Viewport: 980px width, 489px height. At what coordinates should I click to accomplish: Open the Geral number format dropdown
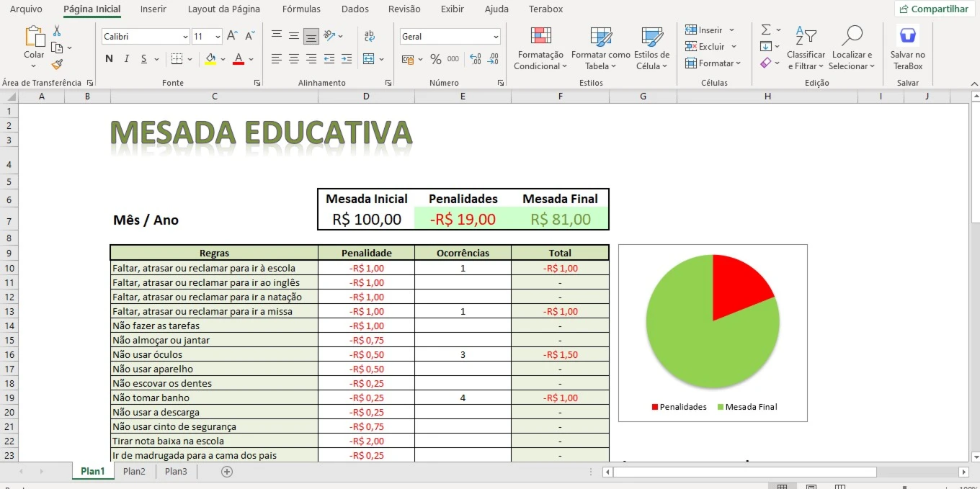click(x=498, y=36)
